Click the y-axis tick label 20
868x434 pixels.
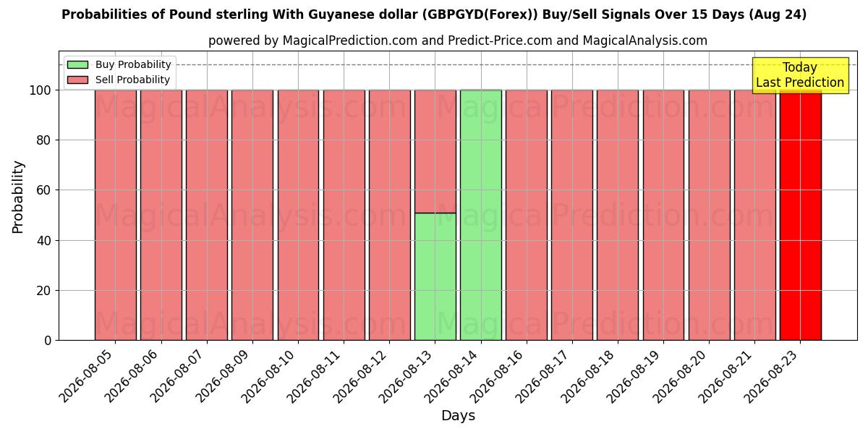[x=44, y=290]
